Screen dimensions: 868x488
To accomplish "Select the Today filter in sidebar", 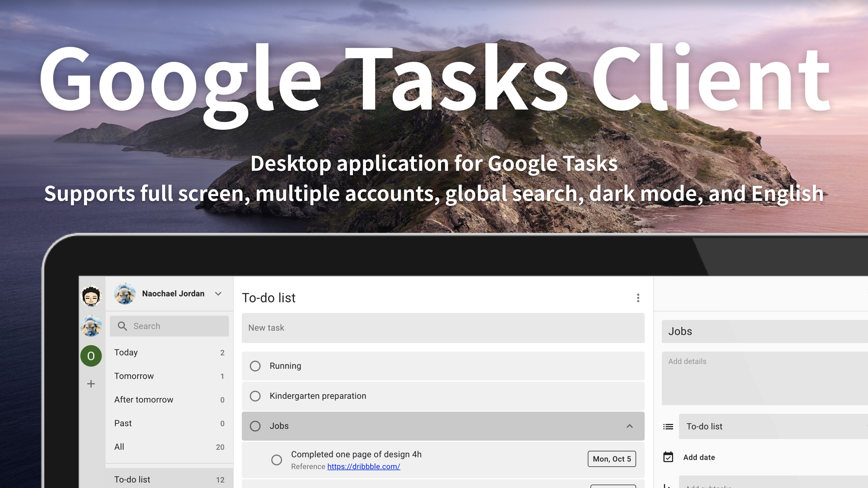I will point(126,352).
